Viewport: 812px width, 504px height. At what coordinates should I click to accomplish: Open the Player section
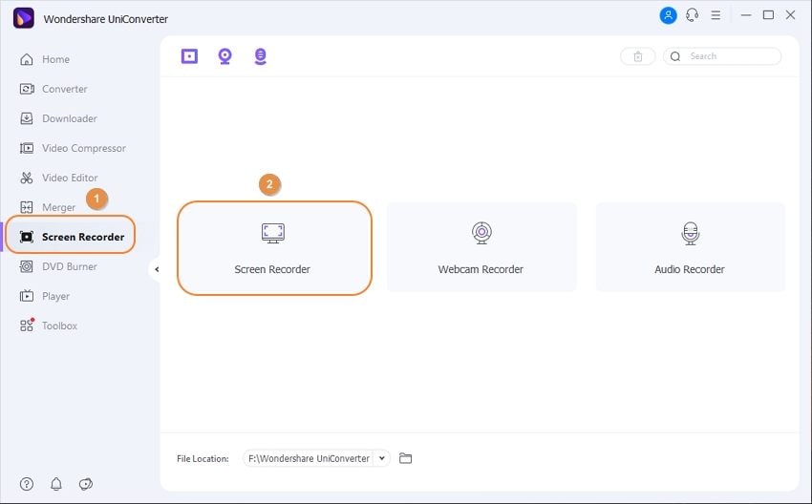click(x=45, y=296)
